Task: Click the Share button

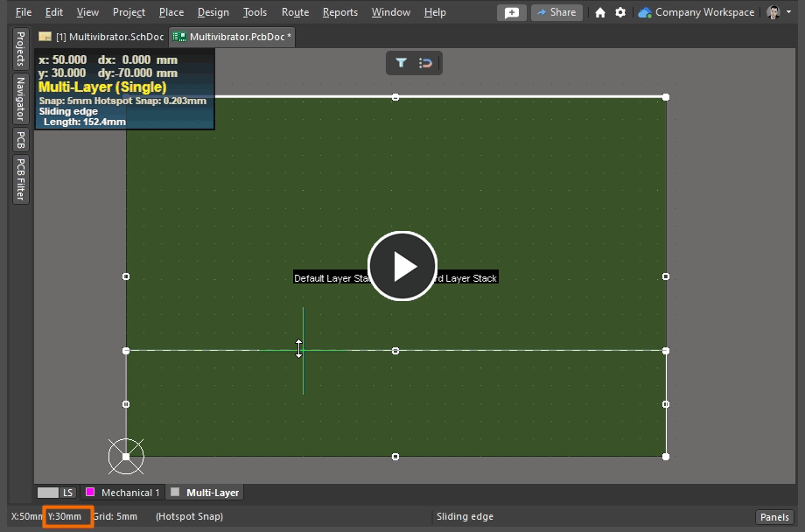Action: [556, 12]
